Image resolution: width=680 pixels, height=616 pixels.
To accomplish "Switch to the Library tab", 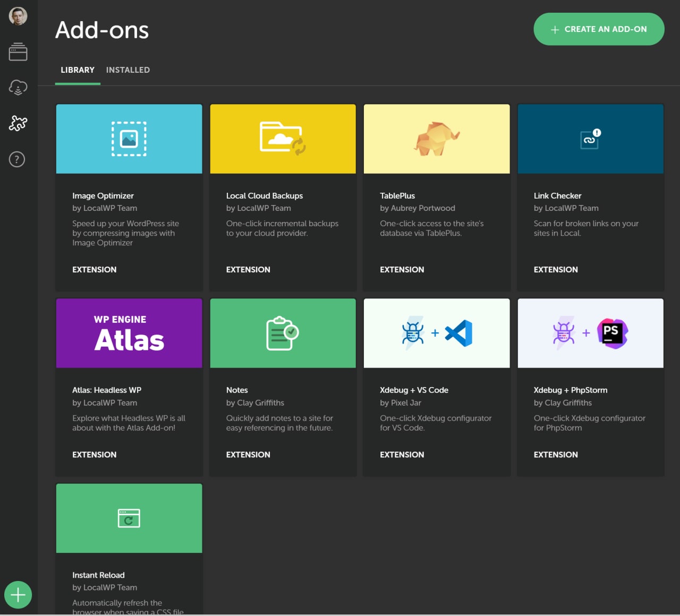I will [x=78, y=70].
